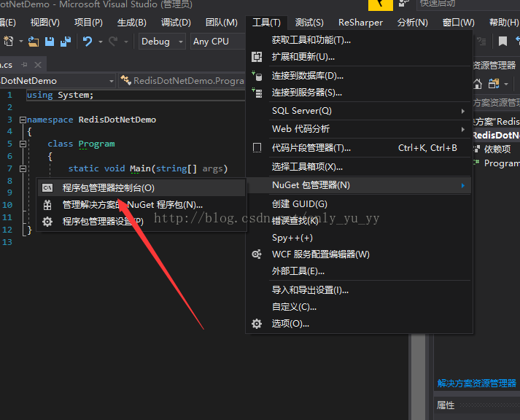Click the Home icon in Solution Explorer

click(x=478, y=84)
